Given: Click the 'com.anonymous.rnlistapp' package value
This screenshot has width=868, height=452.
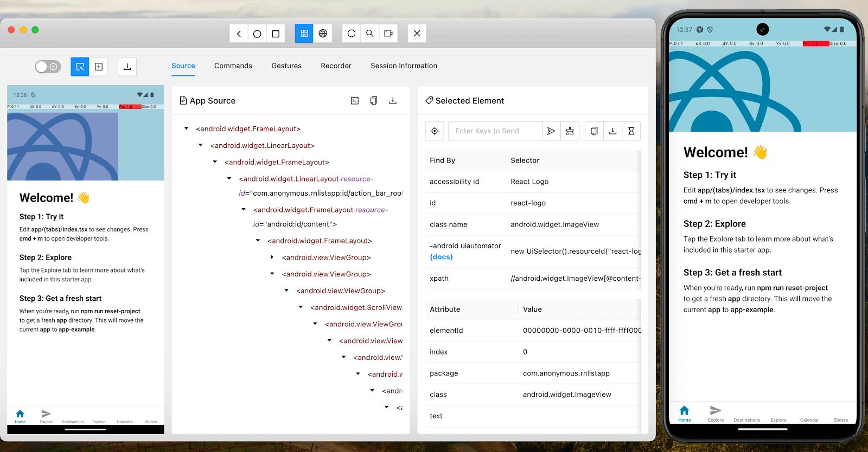Looking at the screenshot, I should click(x=566, y=373).
